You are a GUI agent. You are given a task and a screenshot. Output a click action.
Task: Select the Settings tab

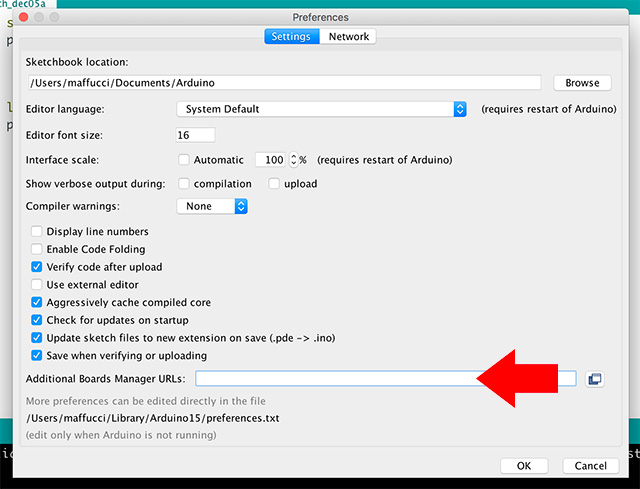click(x=292, y=37)
